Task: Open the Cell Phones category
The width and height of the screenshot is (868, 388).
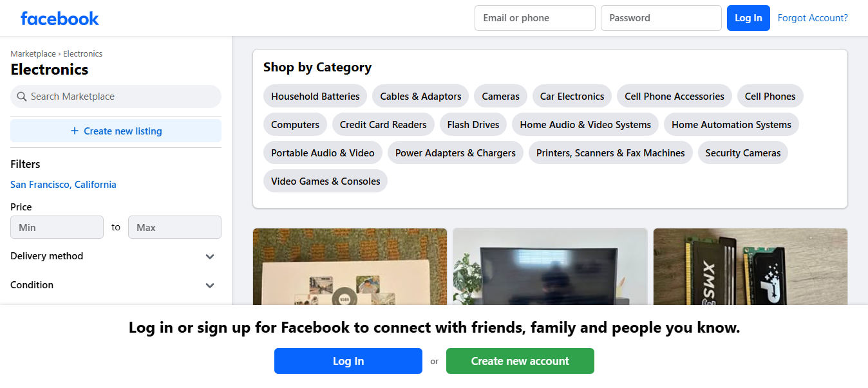Action: coord(770,96)
